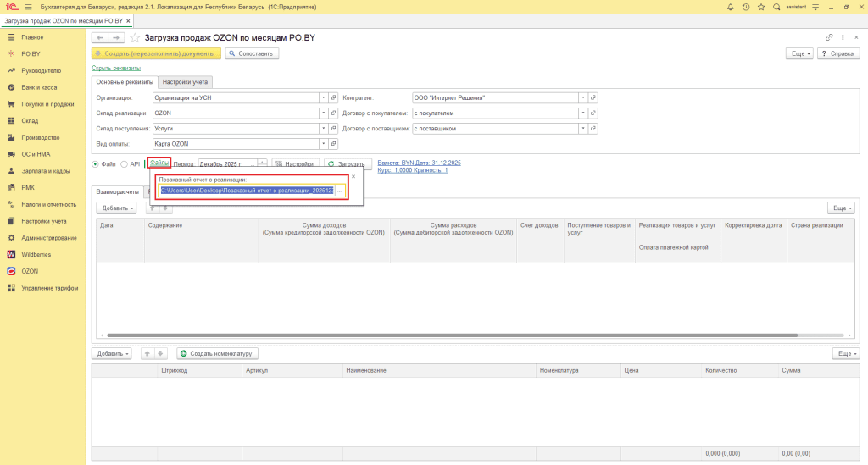
Task: Click the report file path field
Action: (x=248, y=191)
